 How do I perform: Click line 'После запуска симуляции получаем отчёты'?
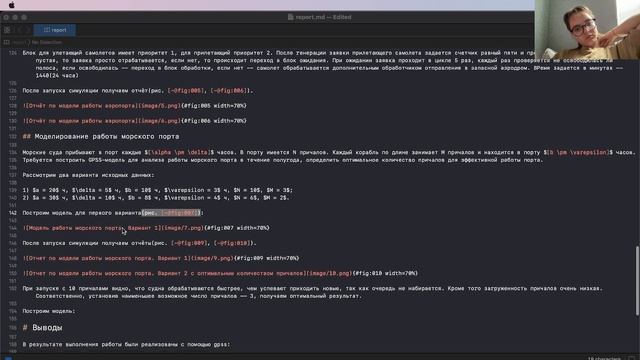[139, 243]
